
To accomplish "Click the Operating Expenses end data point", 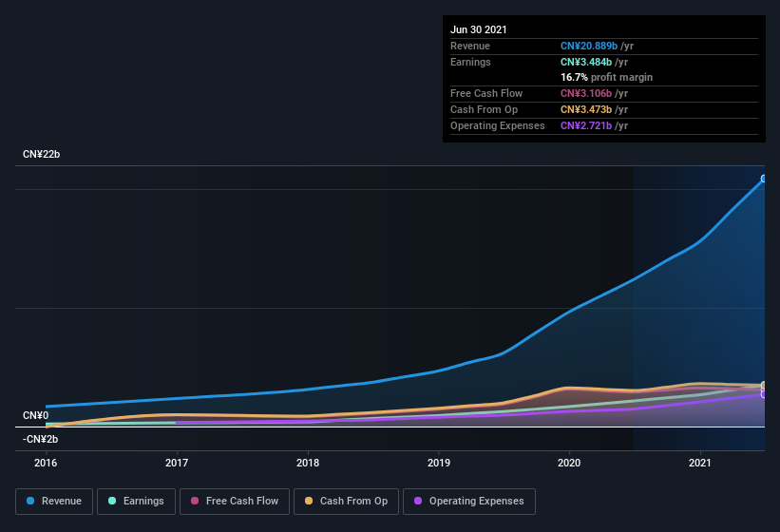I will click(x=764, y=394).
